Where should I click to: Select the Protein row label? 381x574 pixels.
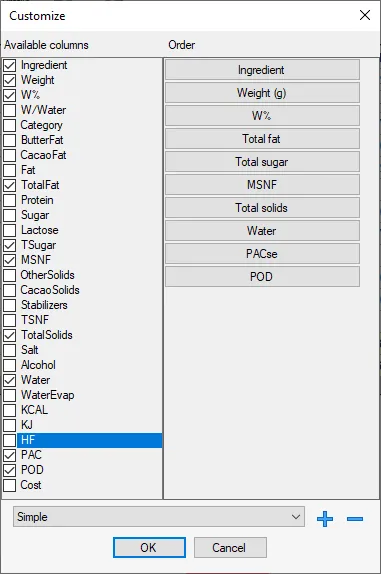(x=37, y=200)
